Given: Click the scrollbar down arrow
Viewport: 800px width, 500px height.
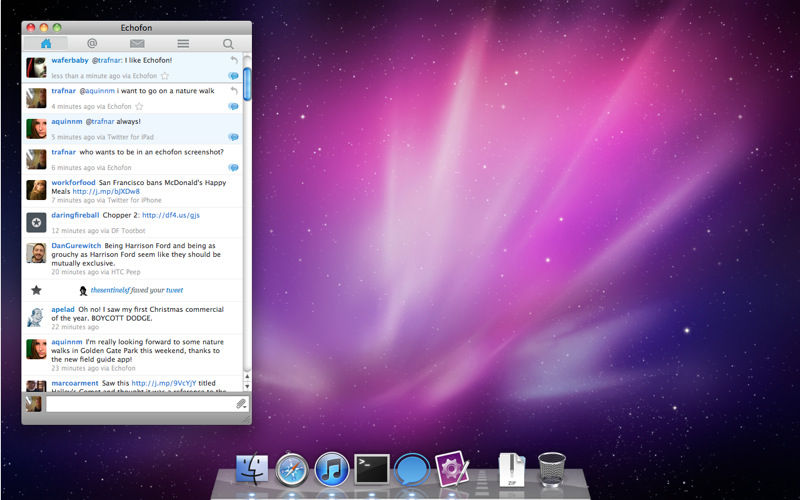Looking at the screenshot, I should click(247, 386).
